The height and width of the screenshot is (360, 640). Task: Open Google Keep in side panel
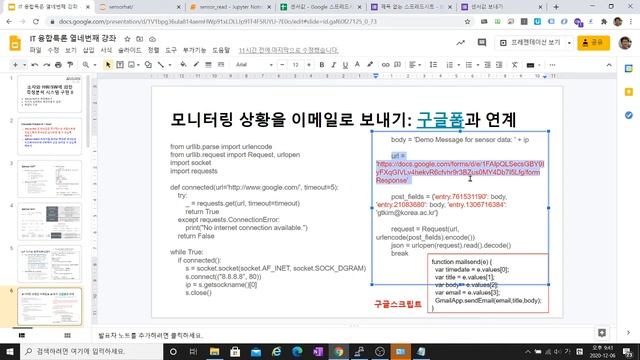tap(629, 92)
